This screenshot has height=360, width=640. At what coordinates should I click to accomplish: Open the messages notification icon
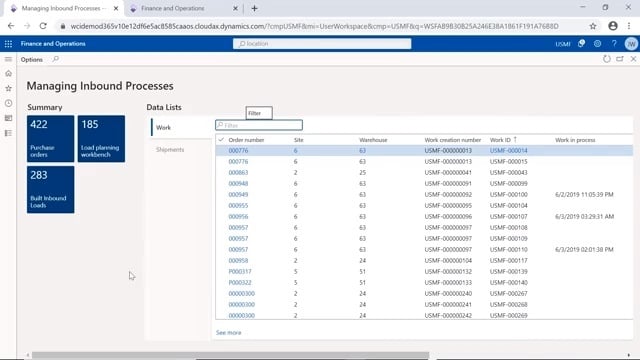pos(581,44)
